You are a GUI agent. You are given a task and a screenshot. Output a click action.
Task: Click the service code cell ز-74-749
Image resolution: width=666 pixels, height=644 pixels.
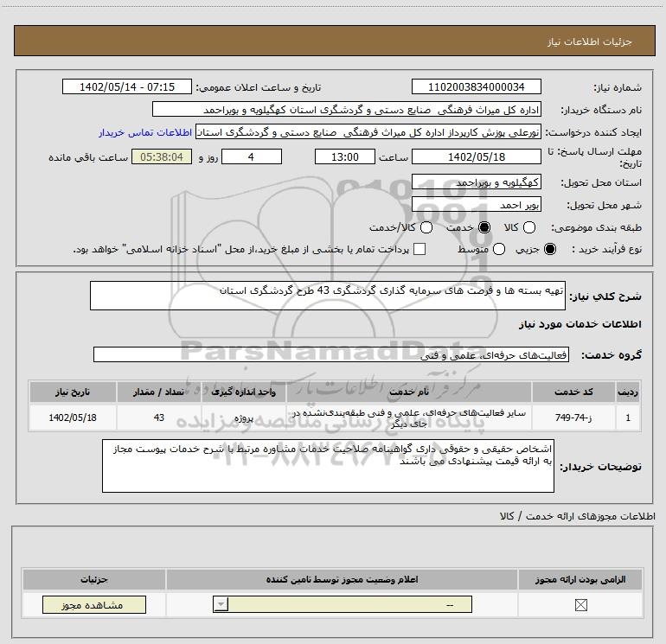pos(573,418)
